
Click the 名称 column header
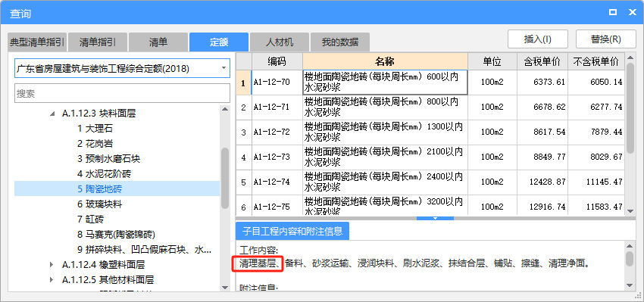385,61
